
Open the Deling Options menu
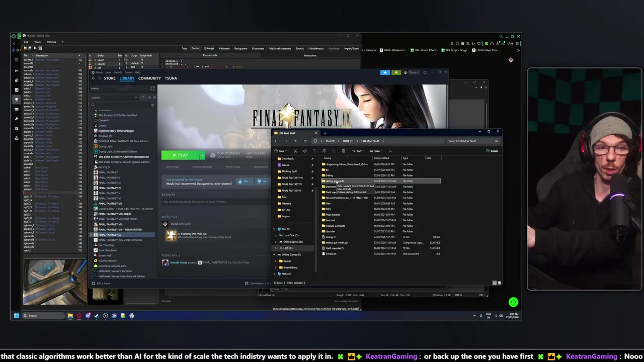click(51, 42)
